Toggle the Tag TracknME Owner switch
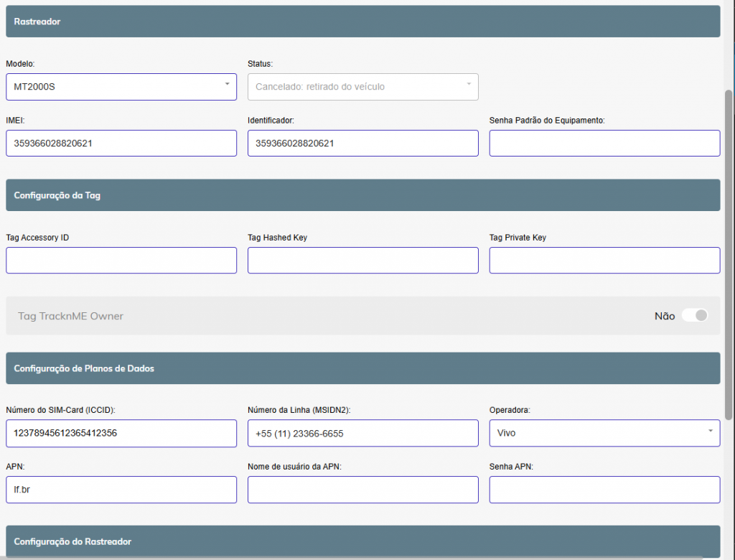This screenshot has height=560, width=735. point(694,316)
